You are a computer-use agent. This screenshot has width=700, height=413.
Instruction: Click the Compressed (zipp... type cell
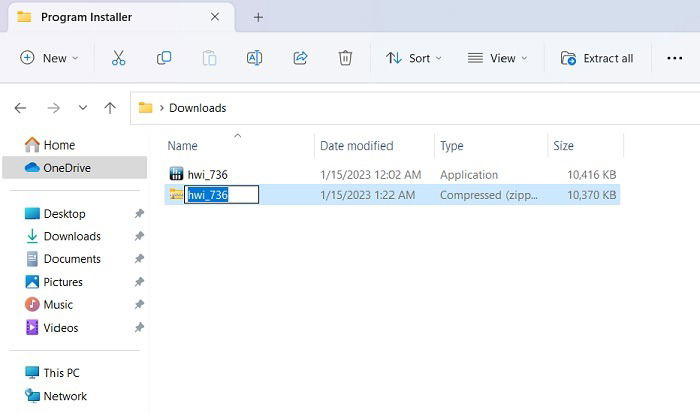pos(489,195)
